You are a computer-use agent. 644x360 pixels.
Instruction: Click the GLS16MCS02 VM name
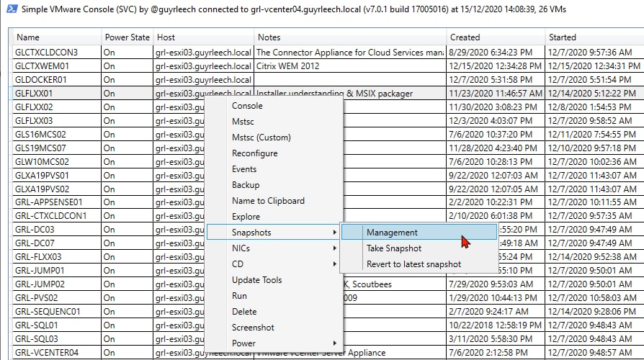point(40,134)
